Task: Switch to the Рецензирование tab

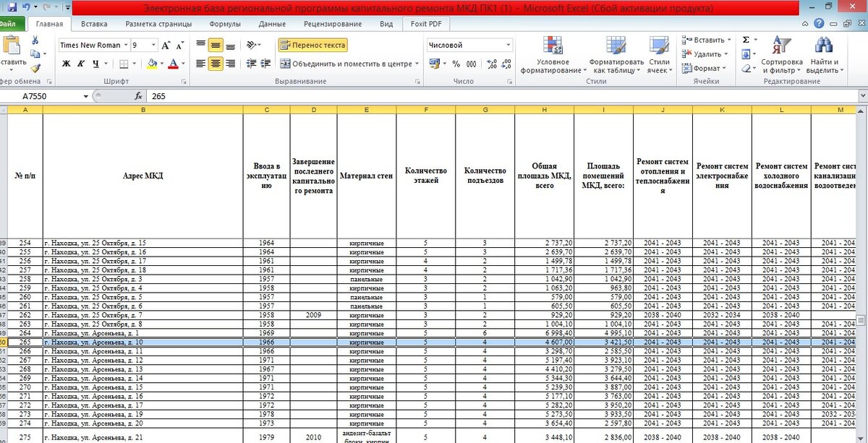Action: [x=333, y=24]
